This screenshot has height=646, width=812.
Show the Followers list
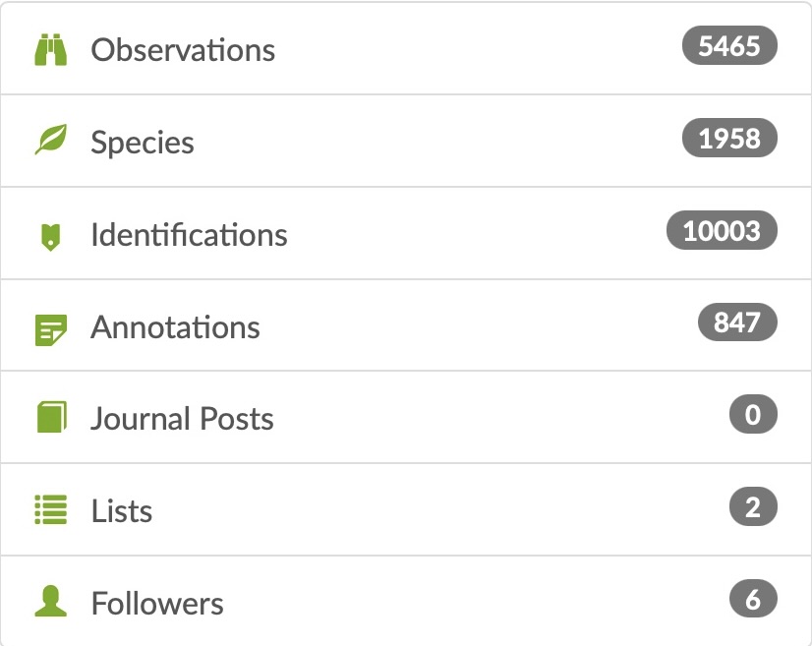(x=157, y=604)
